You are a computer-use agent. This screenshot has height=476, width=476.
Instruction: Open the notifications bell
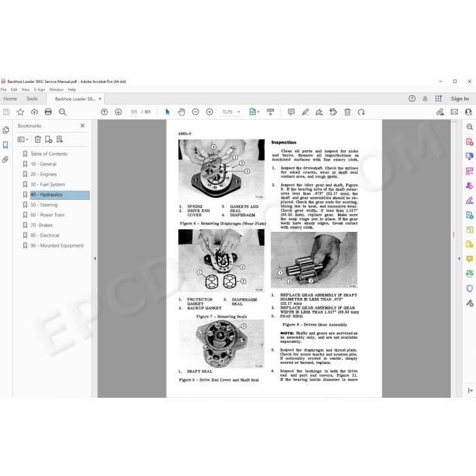pos(425,99)
